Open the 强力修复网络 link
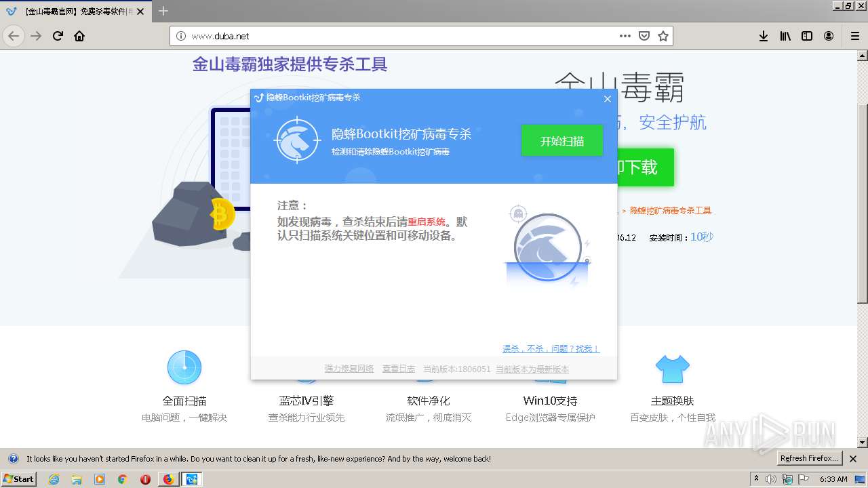The width and height of the screenshot is (868, 488). (x=349, y=369)
